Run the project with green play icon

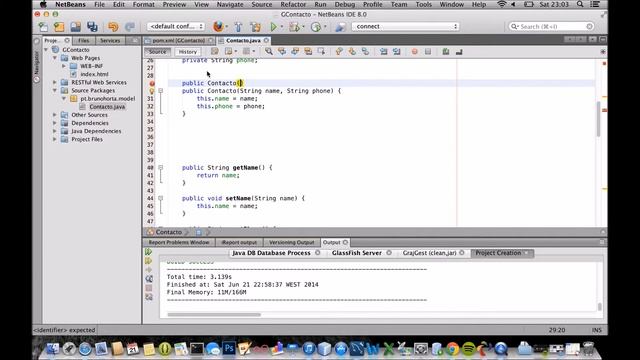pyautogui.click(x=273, y=27)
